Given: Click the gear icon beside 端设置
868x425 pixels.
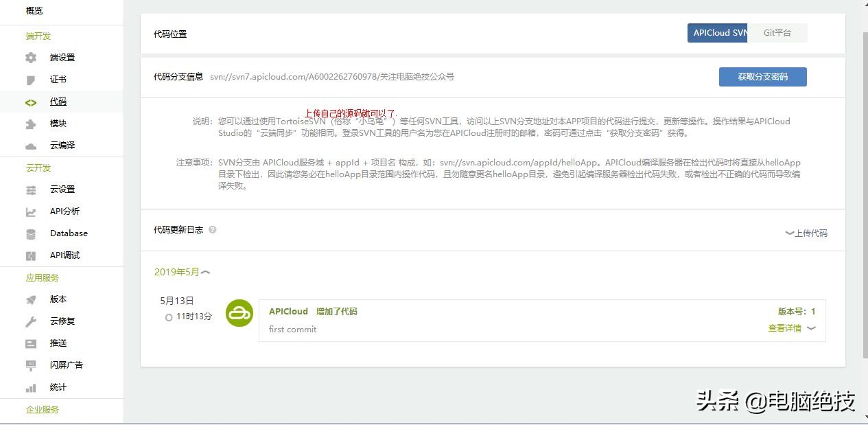Looking at the screenshot, I should 31,58.
